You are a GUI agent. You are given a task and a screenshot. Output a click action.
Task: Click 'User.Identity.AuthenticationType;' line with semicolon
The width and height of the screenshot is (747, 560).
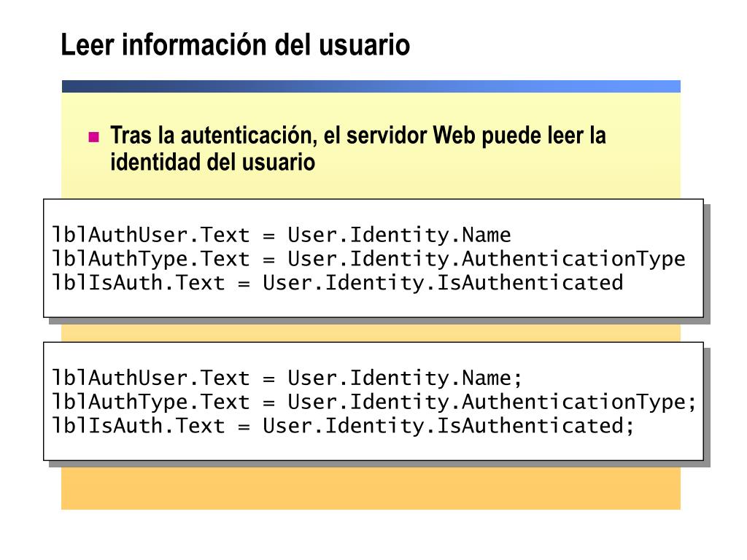coord(374,402)
